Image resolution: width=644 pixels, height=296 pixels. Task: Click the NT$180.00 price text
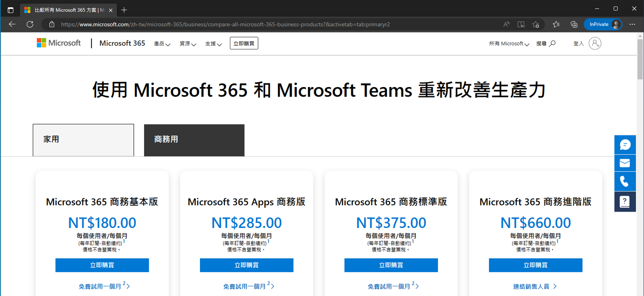[x=102, y=223]
